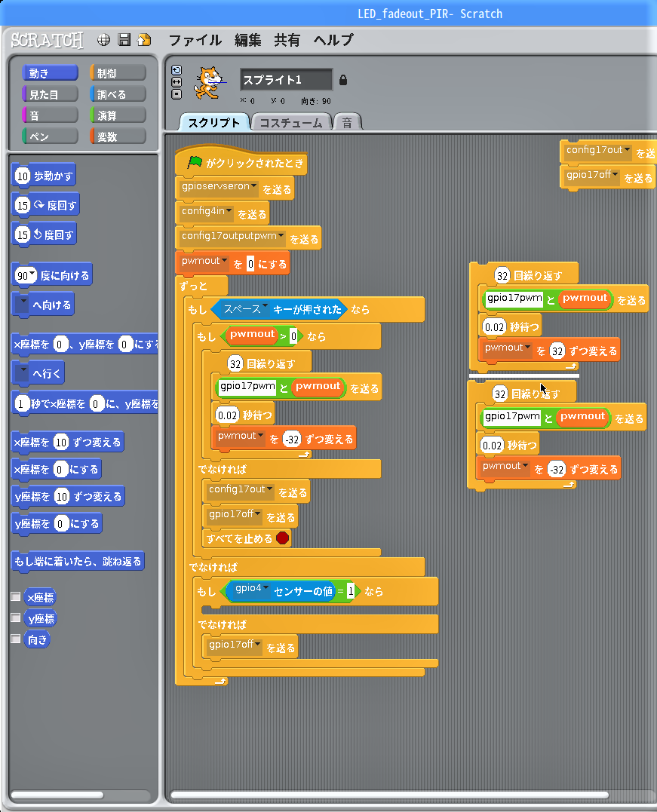Open the スペース key dropdown
This screenshot has height=812, width=657.
[265, 308]
